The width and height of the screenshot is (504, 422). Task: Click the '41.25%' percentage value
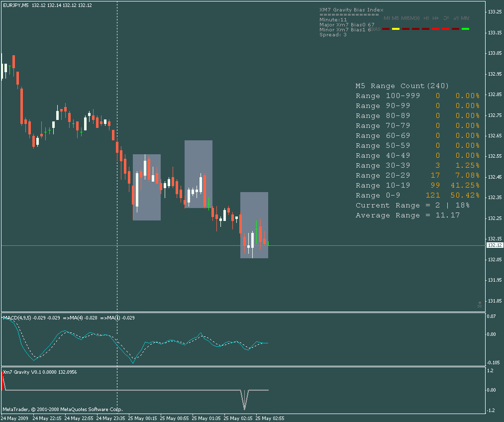(465, 186)
